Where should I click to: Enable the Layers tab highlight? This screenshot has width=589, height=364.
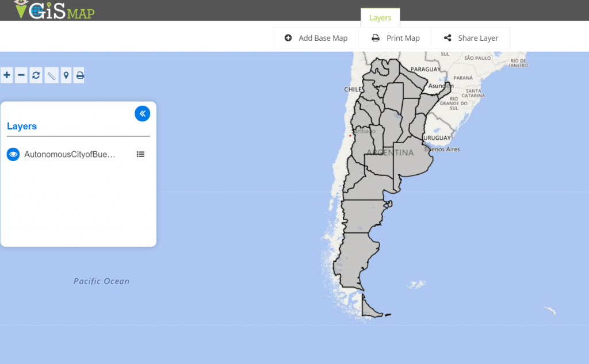380,18
